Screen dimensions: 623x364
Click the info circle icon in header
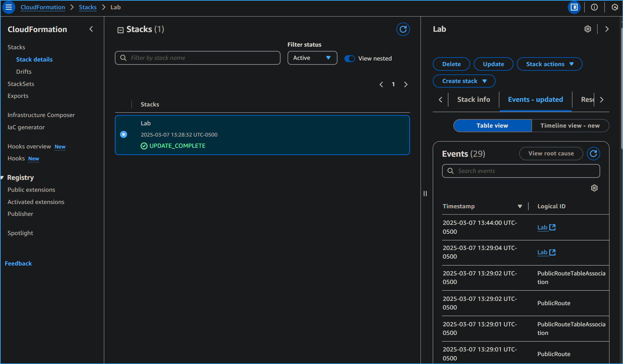594,7
